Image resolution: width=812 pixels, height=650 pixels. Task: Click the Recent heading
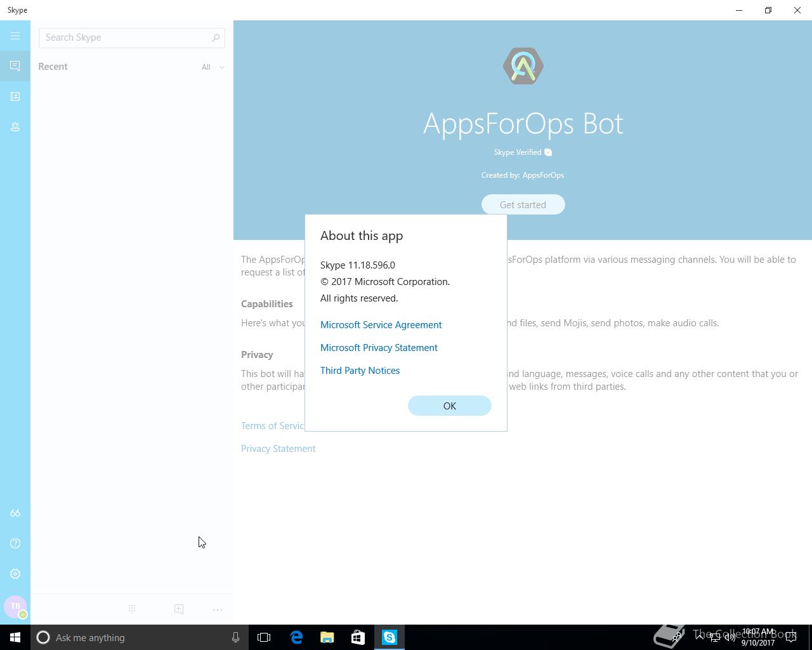coord(53,66)
